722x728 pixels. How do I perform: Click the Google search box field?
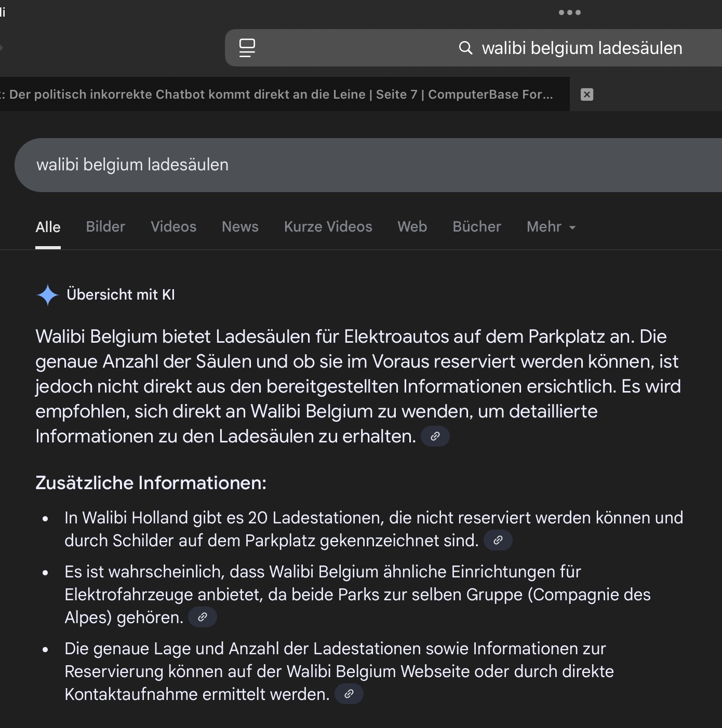(x=368, y=165)
